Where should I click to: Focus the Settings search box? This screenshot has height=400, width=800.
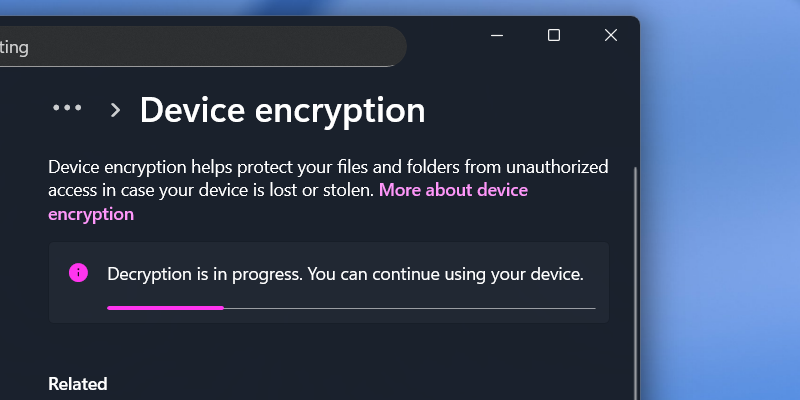[200, 47]
